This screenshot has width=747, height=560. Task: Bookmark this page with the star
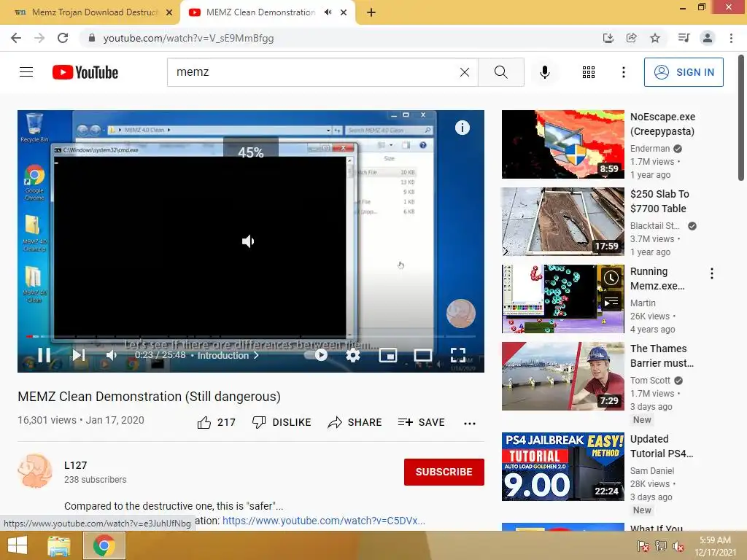(655, 38)
